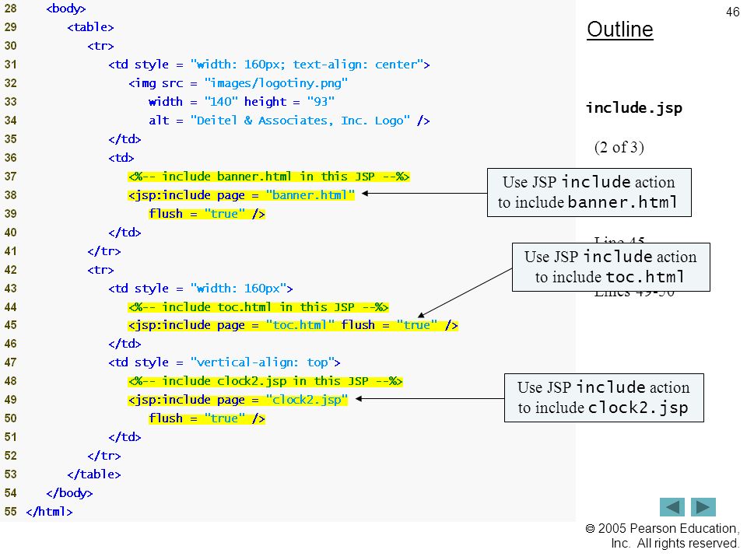Viewport: 747px width, 560px height.
Task: Click the <td> tag on line 36
Action: point(121,158)
